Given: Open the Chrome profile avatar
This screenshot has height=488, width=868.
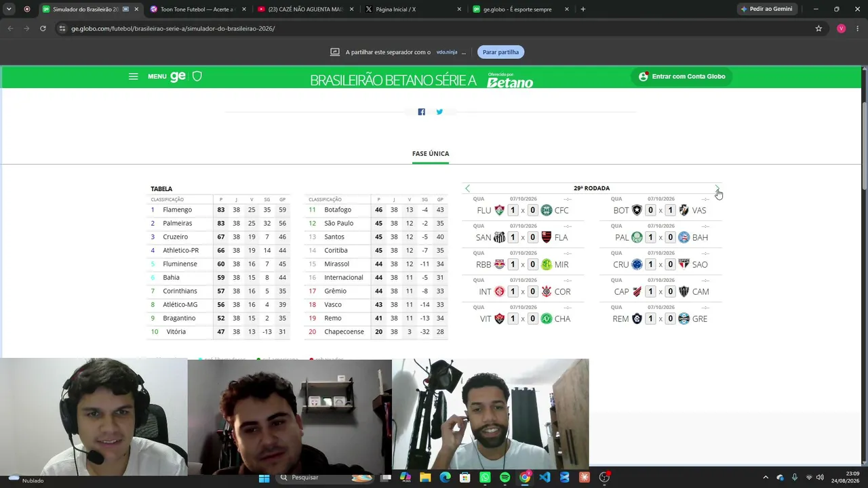Looking at the screenshot, I should point(841,28).
